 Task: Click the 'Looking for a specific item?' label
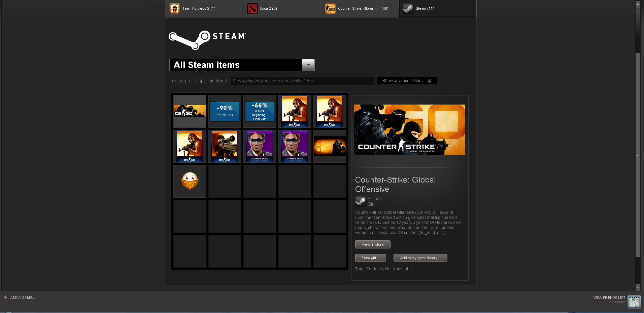coord(198,81)
